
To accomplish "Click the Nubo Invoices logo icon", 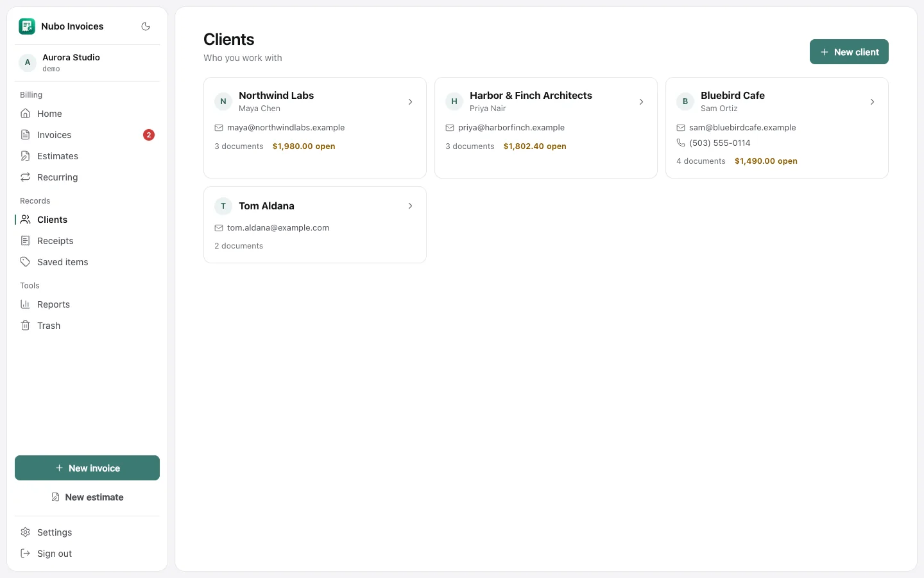I will click(x=27, y=26).
